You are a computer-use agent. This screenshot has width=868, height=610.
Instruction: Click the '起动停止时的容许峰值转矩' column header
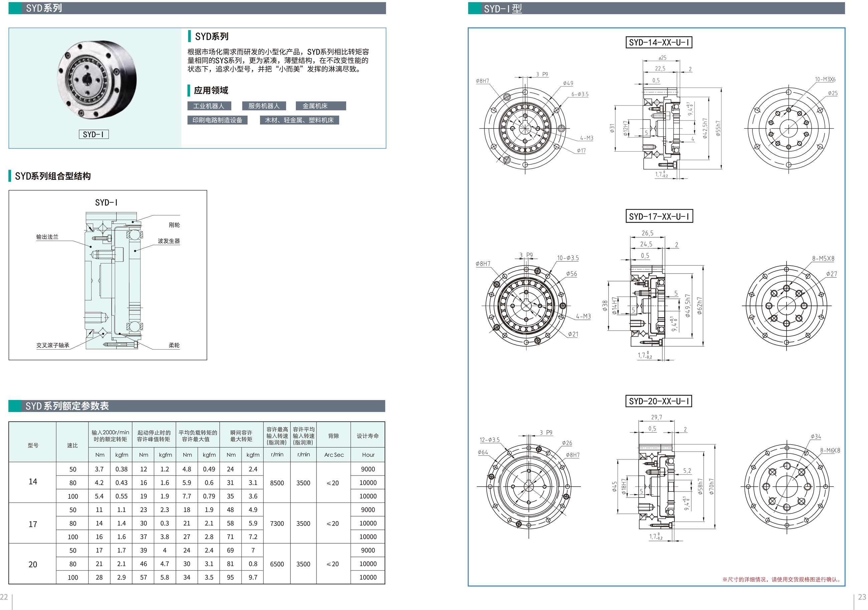pos(154,436)
